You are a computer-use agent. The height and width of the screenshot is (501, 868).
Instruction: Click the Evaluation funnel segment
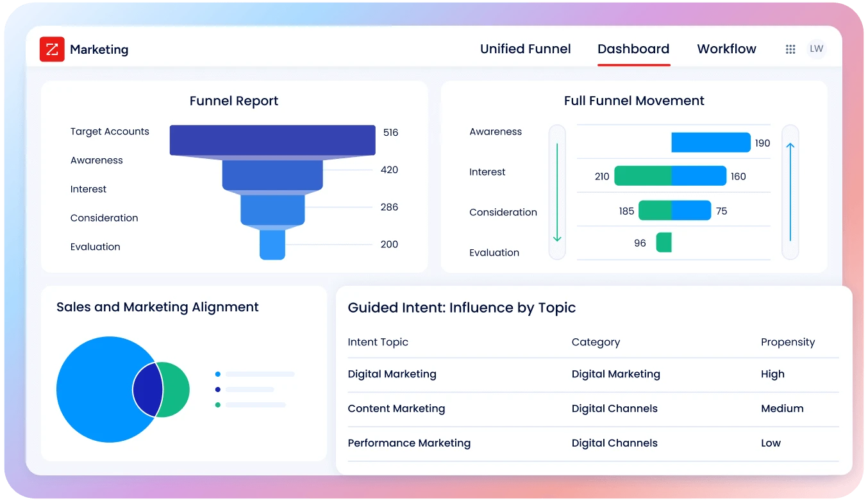coord(272,245)
